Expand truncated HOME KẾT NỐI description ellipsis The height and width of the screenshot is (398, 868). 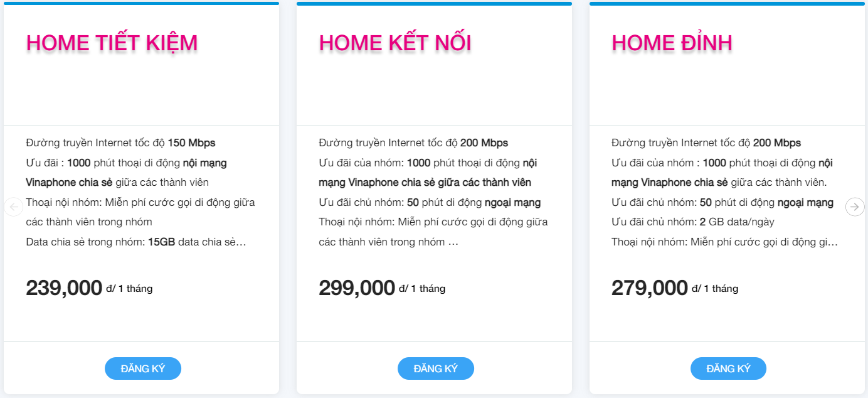point(453,242)
